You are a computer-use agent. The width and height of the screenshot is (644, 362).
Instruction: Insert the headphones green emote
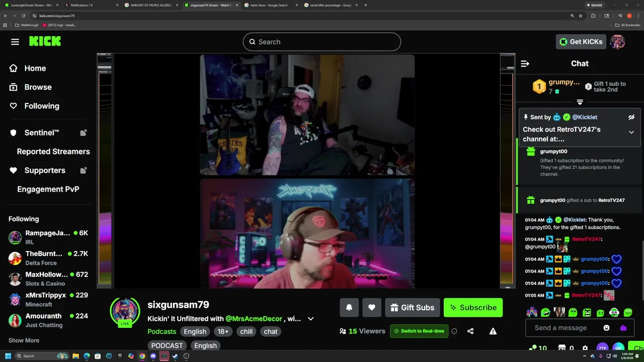click(614, 313)
